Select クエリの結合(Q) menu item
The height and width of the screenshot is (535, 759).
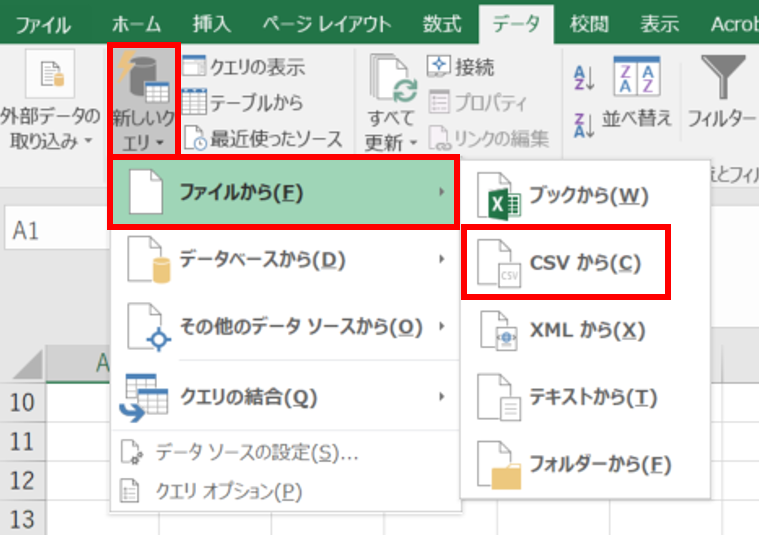[x=286, y=397]
